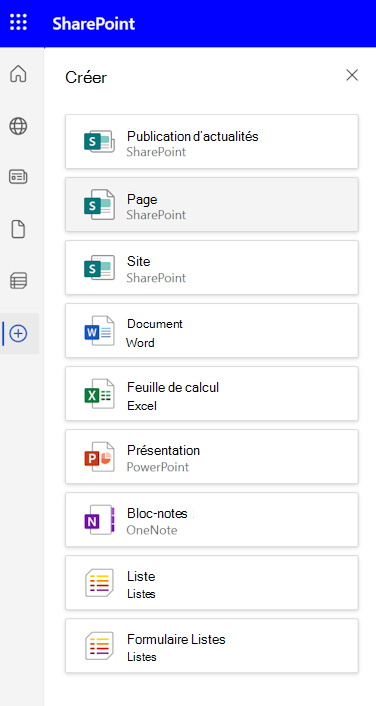Click the OneNote subtitle under Bloc-notes
This screenshot has width=376, height=706.
click(x=152, y=530)
